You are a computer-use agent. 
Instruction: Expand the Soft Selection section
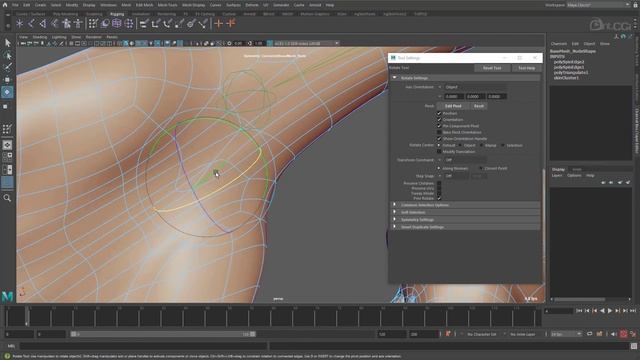click(394, 212)
